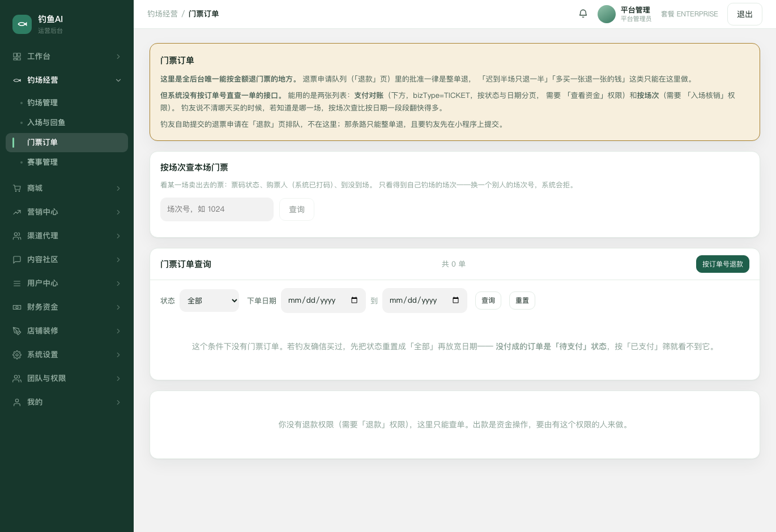
Task: Click the 财务资金 banknote icon
Action: point(17,307)
